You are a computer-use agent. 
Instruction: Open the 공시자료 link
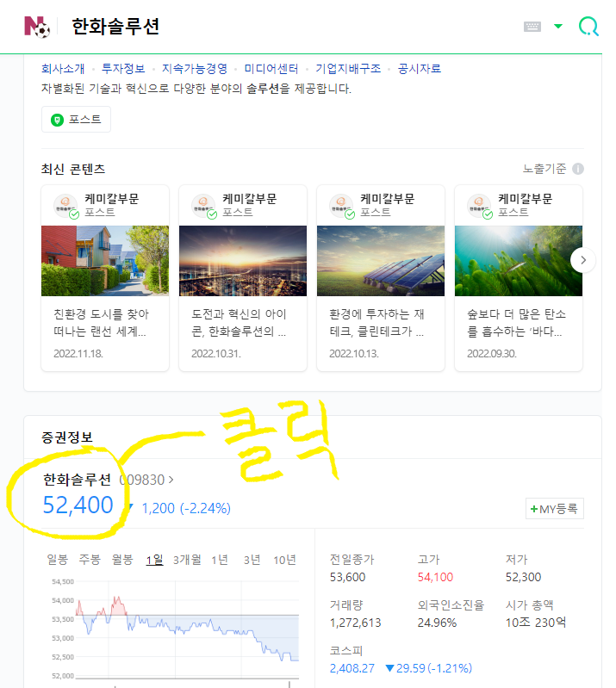pos(420,68)
